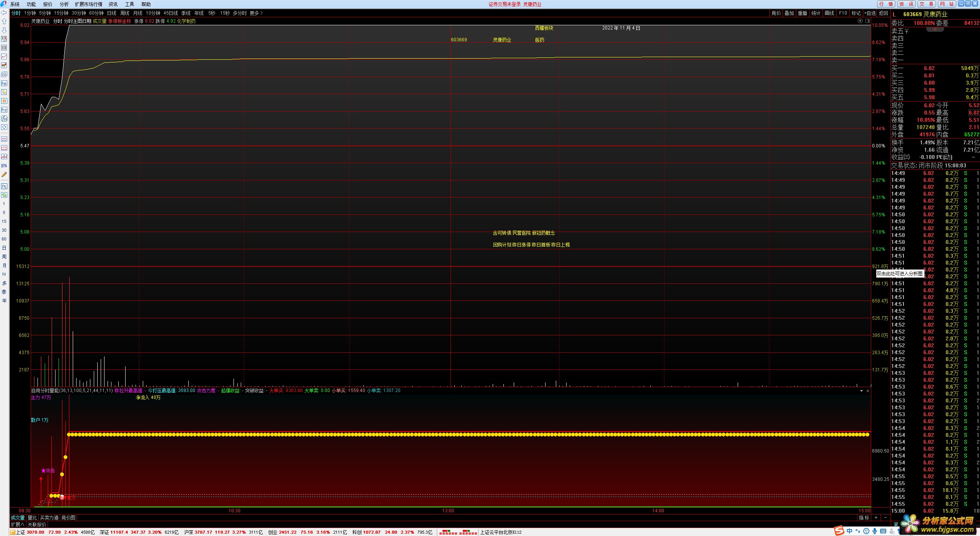This screenshot has height=536, width=980.
Task: Click the self-selected 自 icon in sidebar
Action: coord(4,101)
